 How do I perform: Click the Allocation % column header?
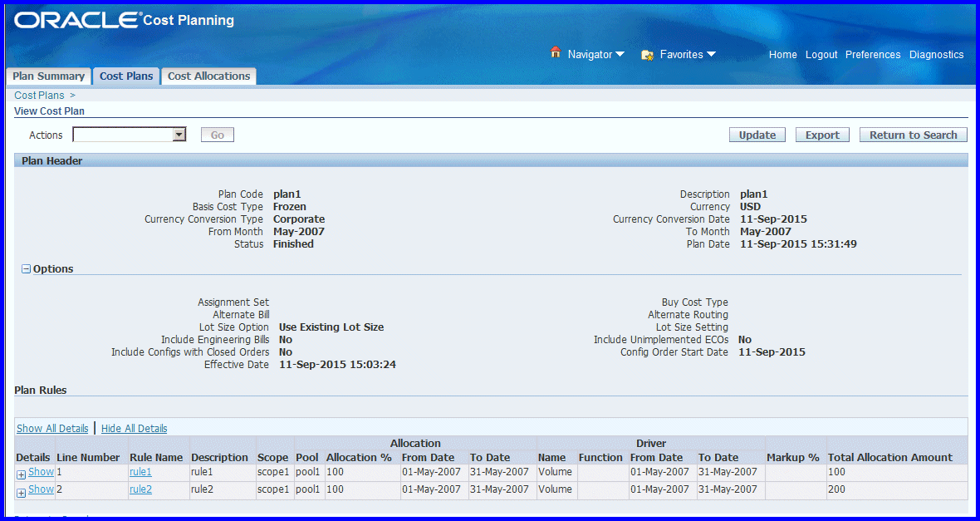(x=360, y=457)
